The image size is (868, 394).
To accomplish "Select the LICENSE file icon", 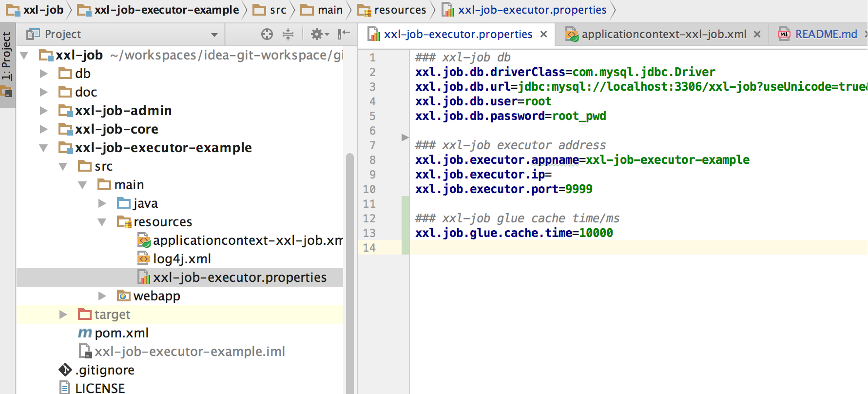I will (65, 388).
